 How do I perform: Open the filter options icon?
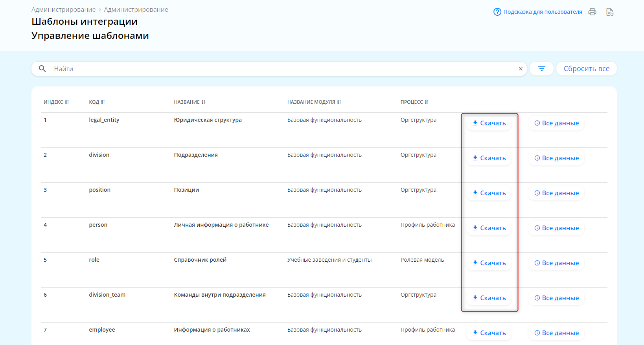541,69
